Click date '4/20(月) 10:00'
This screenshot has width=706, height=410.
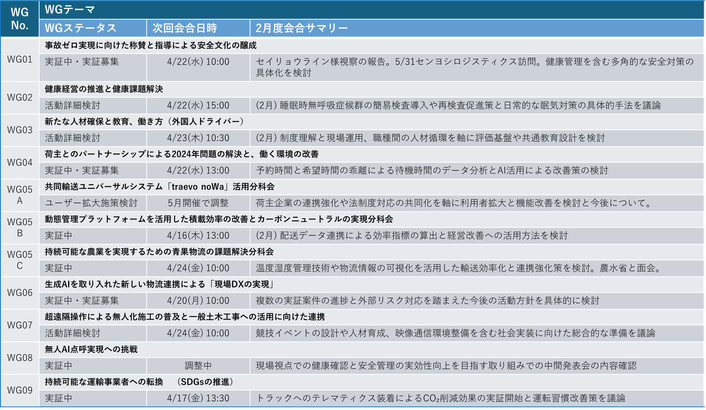(198, 300)
